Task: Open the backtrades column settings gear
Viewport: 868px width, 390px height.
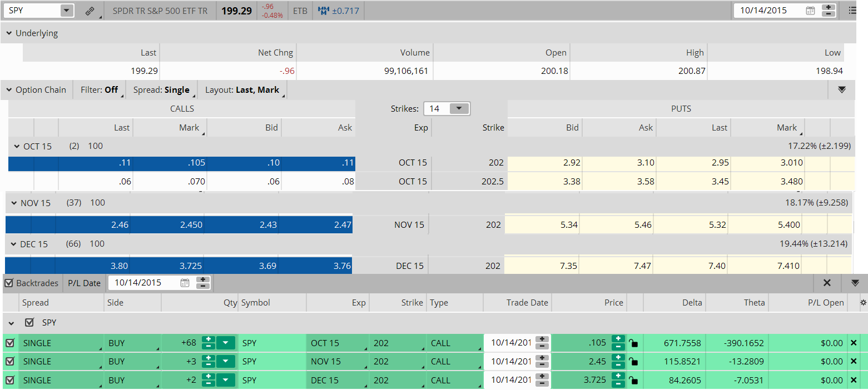Action: (863, 303)
